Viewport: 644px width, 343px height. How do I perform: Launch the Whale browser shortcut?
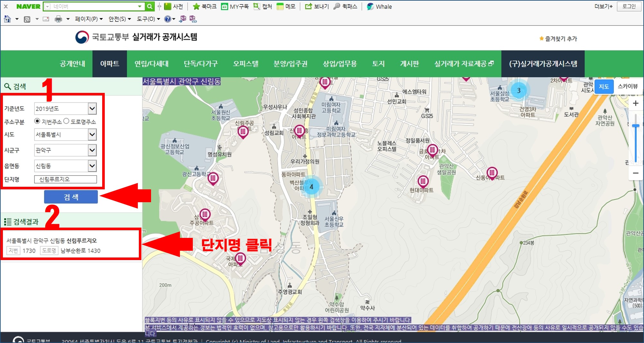coord(379,6)
